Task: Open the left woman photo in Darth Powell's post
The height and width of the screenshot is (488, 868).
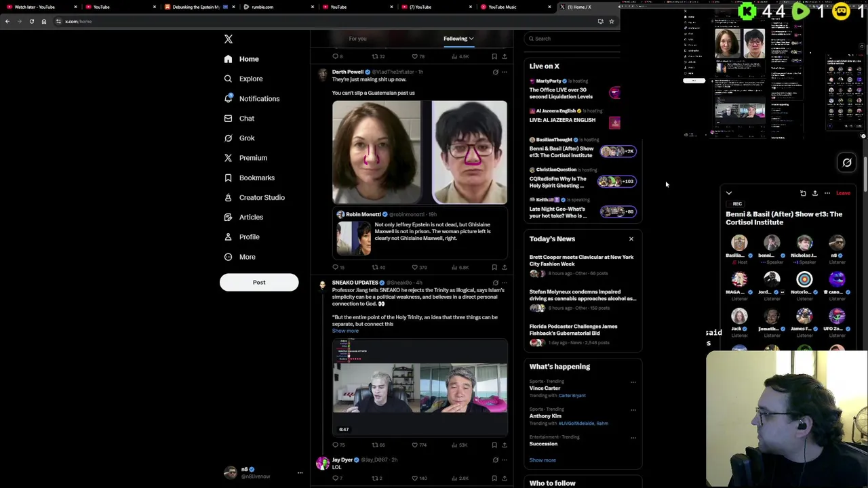Action: pyautogui.click(x=376, y=152)
